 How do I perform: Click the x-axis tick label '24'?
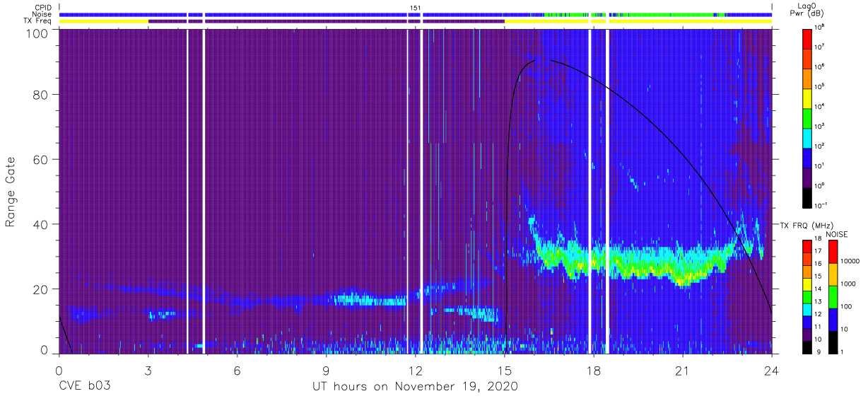click(772, 370)
